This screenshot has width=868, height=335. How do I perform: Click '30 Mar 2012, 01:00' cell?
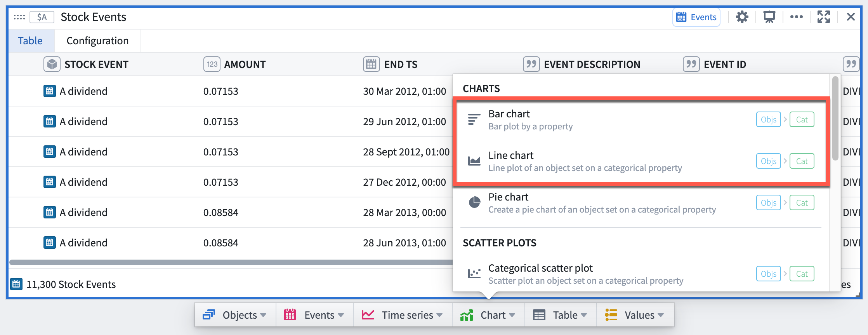[x=404, y=91]
